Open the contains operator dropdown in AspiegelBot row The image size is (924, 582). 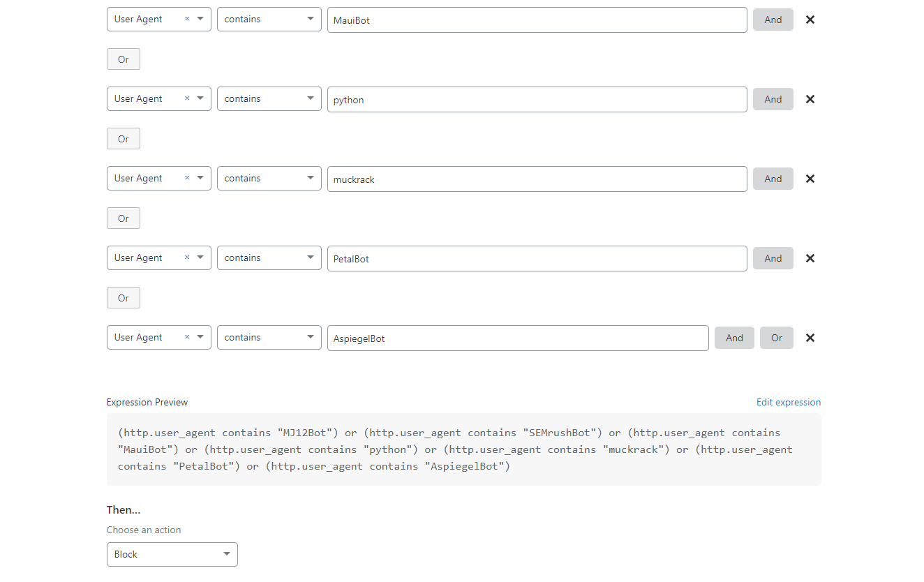click(x=269, y=338)
